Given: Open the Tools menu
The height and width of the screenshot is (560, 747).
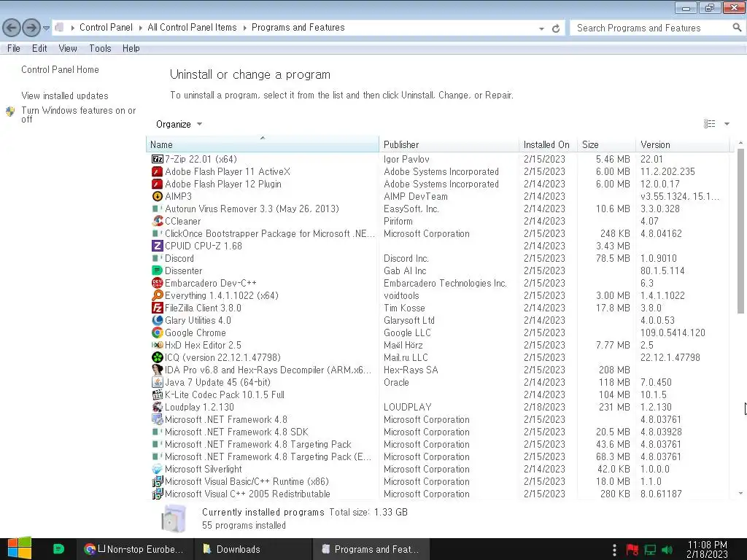Looking at the screenshot, I should pos(100,48).
